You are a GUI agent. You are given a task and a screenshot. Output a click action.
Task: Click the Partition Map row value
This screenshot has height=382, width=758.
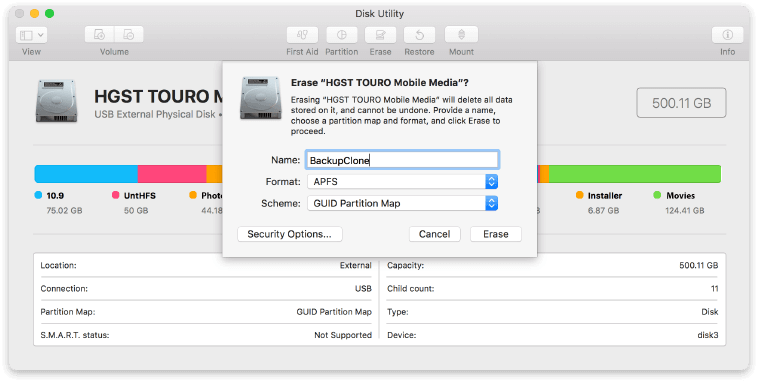pos(334,312)
